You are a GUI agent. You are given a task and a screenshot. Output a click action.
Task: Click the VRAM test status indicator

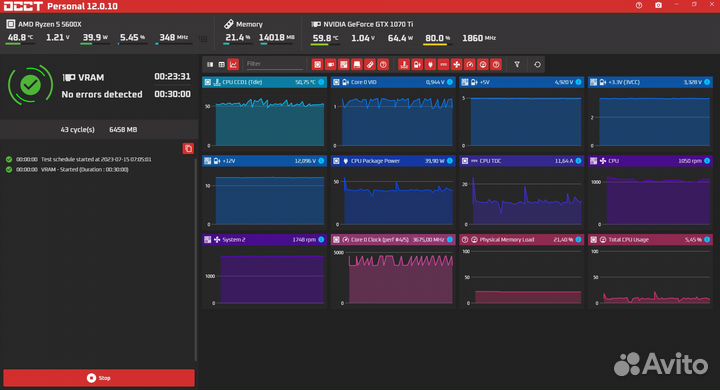pos(30,85)
